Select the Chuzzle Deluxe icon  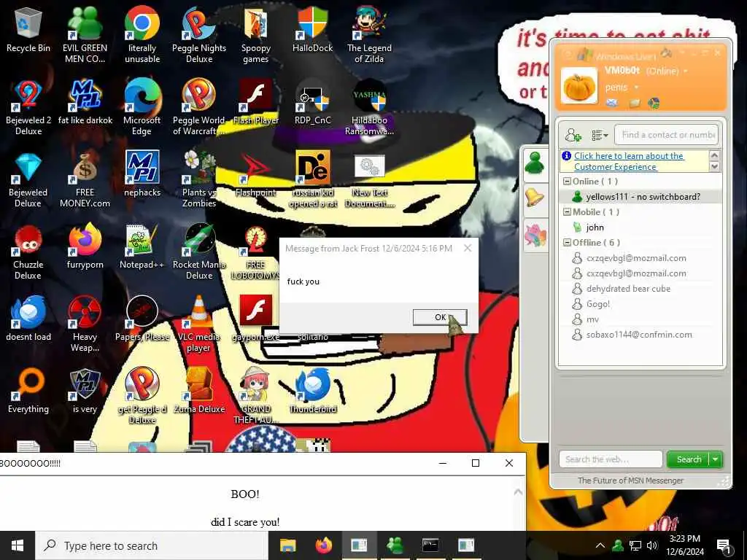click(28, 252)
